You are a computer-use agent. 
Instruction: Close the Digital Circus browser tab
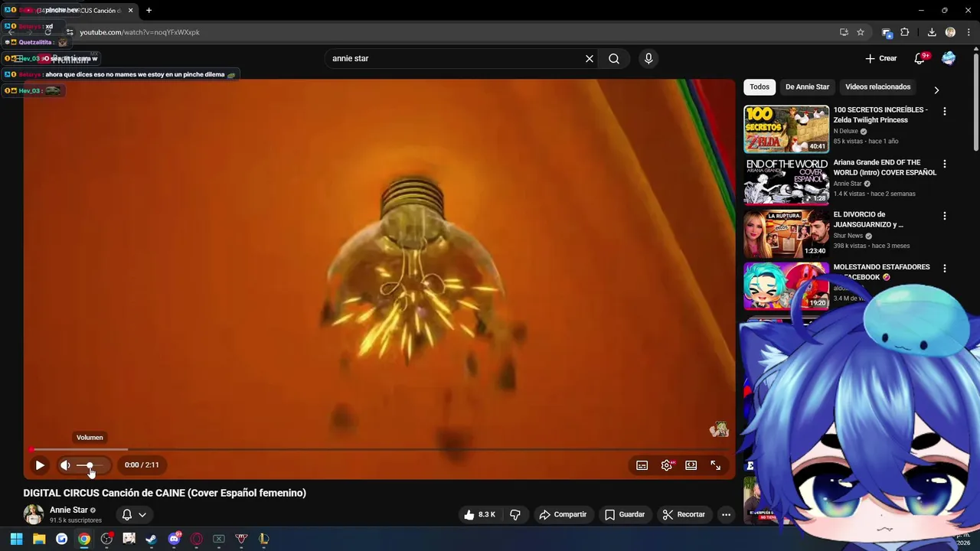(130, 10)
